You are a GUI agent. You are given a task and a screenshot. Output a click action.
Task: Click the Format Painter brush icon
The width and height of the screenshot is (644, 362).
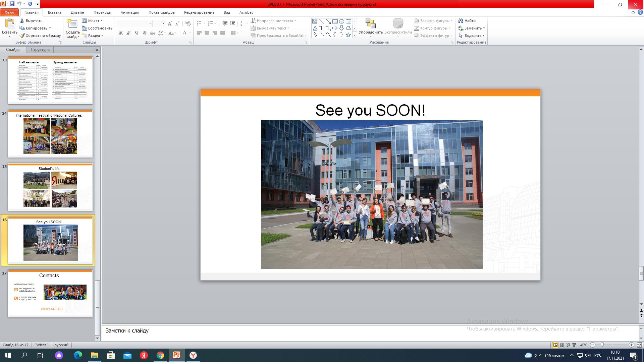point(22,36)
